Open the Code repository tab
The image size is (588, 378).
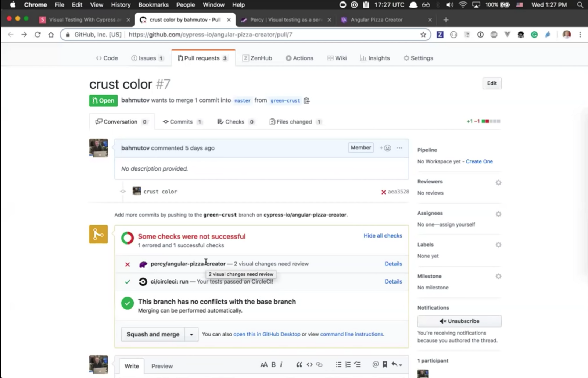click(x=107, y=58)
